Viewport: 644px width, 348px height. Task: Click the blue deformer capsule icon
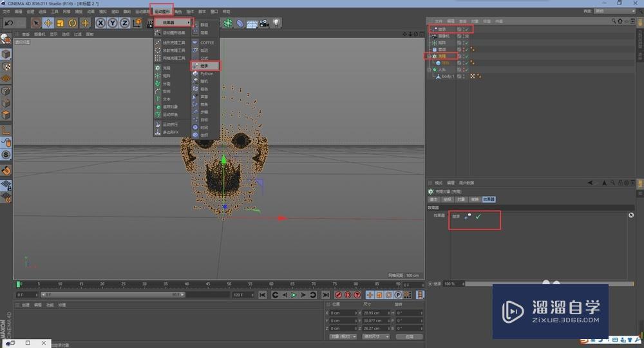pos(240,23)
